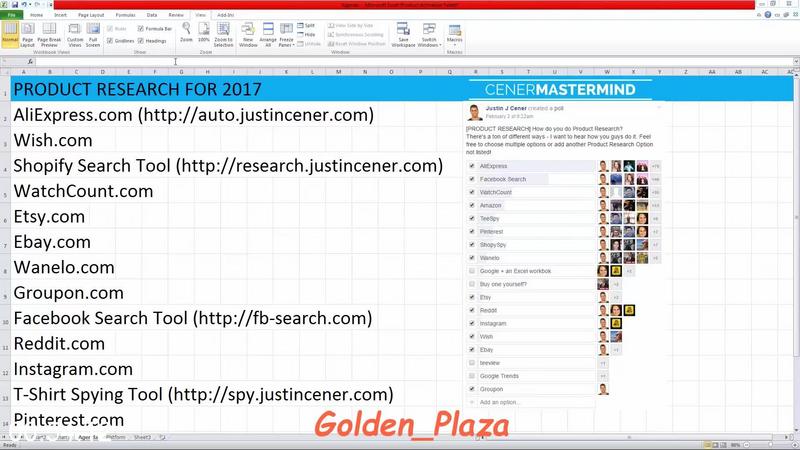Open the Review ribbon tab
Viewport: 800px width, 450px height.
176,15
